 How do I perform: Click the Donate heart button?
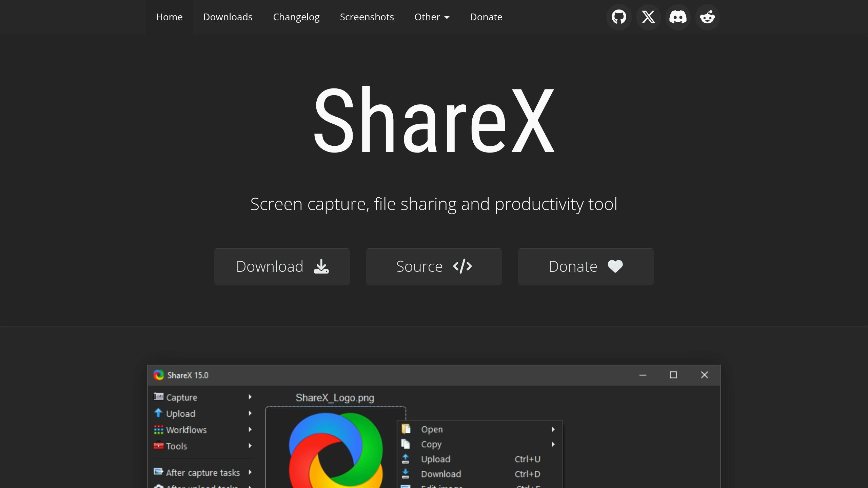point(585,266)
